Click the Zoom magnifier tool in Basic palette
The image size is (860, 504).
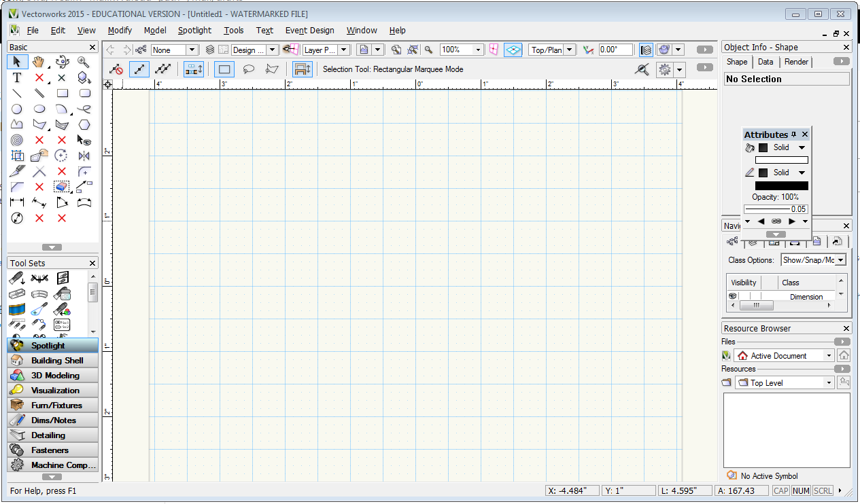84,62
